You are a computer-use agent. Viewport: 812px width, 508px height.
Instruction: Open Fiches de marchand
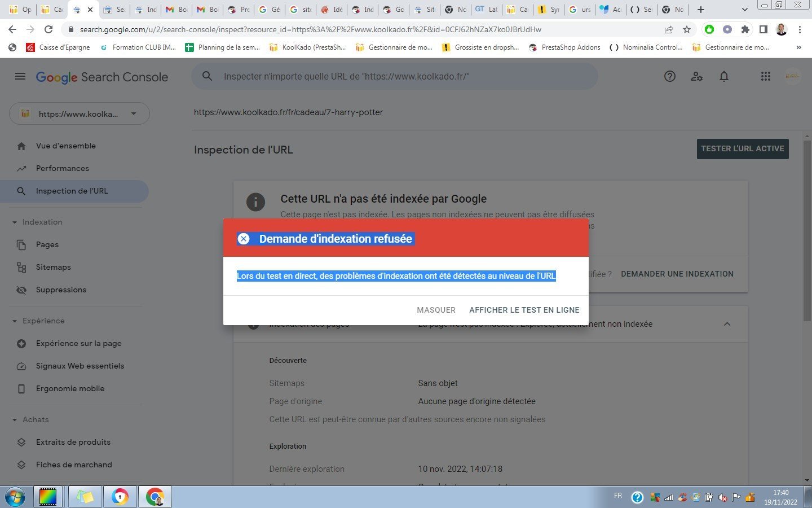click(74, 465)
